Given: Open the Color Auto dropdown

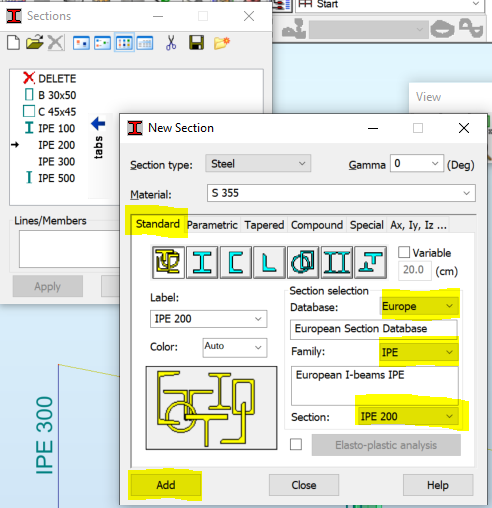Looking at the screenshot, I should 235,347.
